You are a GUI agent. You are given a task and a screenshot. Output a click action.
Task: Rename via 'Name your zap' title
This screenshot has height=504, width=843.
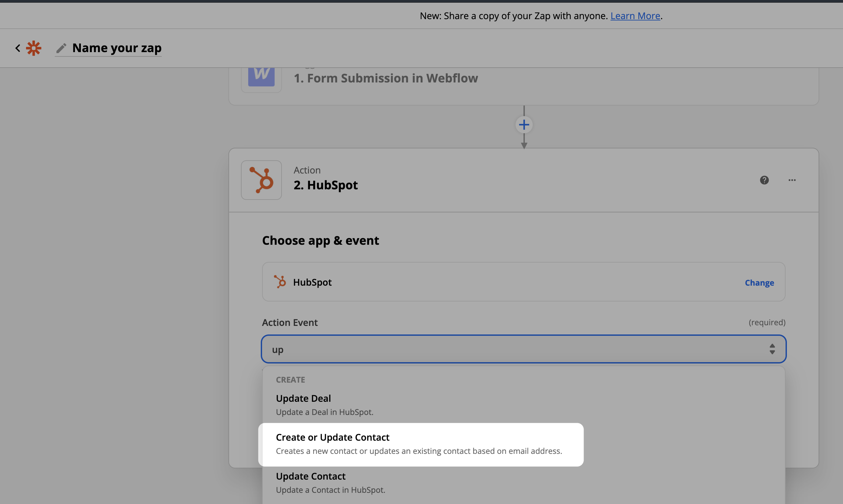[x=117, y=48]
